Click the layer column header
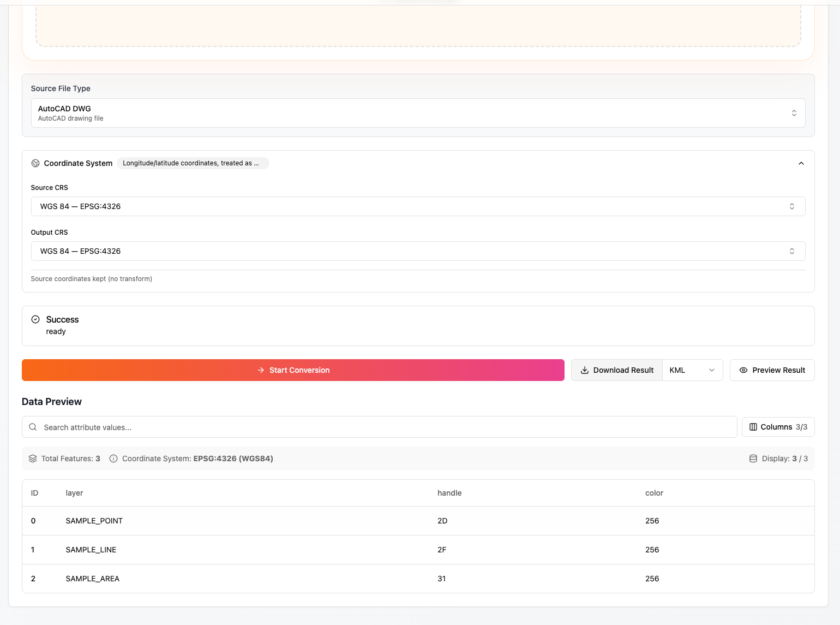This screenshot has width=840, height=625. (74, 493)
